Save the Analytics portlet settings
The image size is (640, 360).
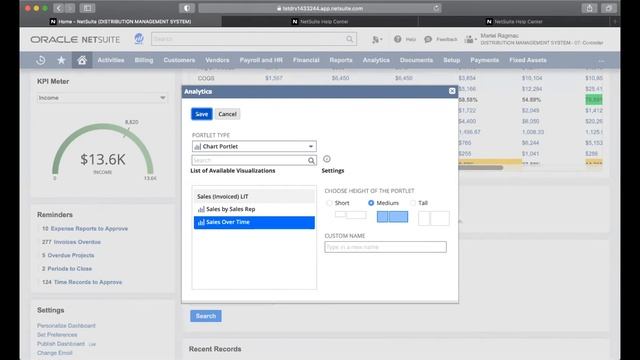click(x=202, y=114)
